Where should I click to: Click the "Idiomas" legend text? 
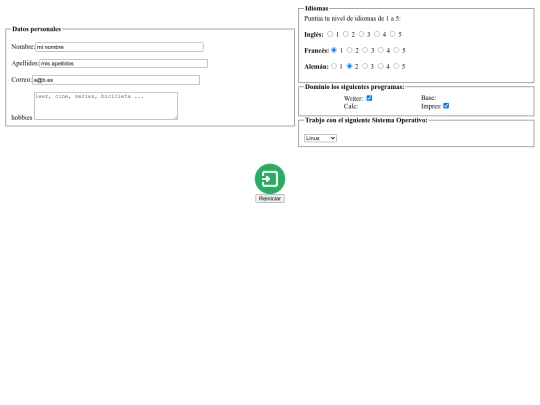(x=316, y=8)
